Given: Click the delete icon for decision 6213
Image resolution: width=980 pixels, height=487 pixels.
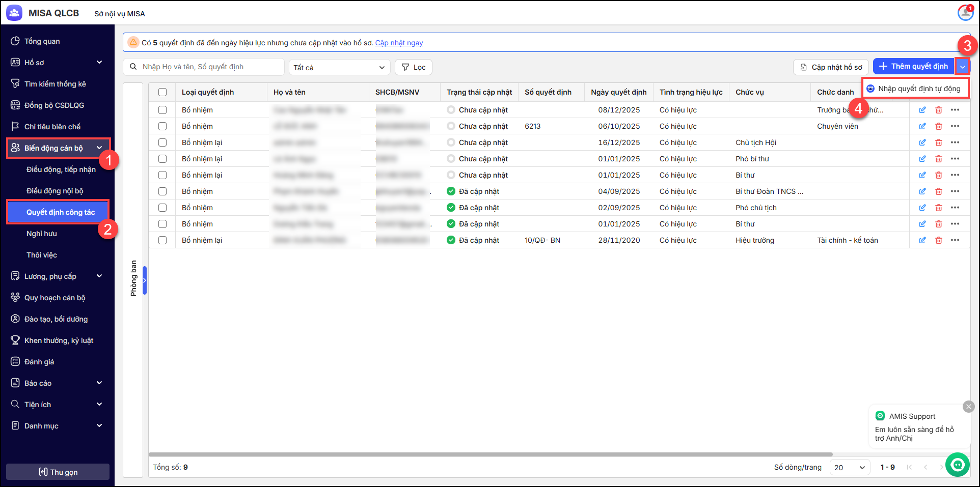Looking at the screenshot, I should (938, 126).
